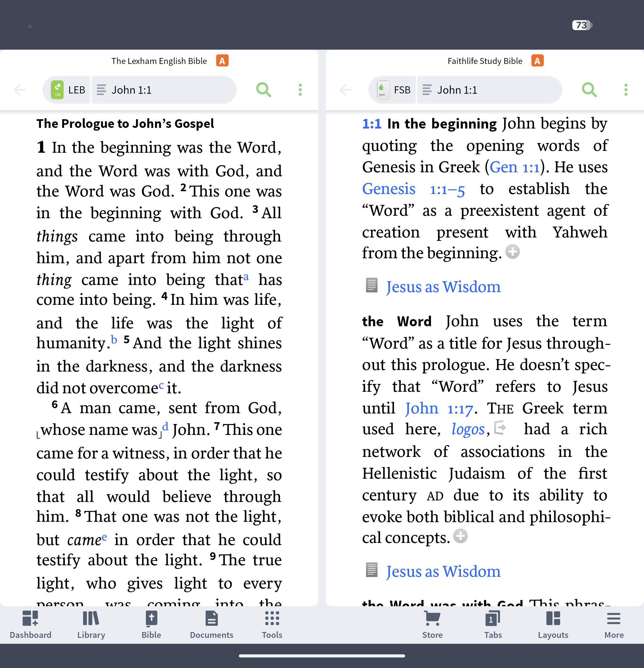Toggle link set A on the Faithlife Study Bible
The height and width of the screenshot is (668, 644).
(x=537, y=61)
